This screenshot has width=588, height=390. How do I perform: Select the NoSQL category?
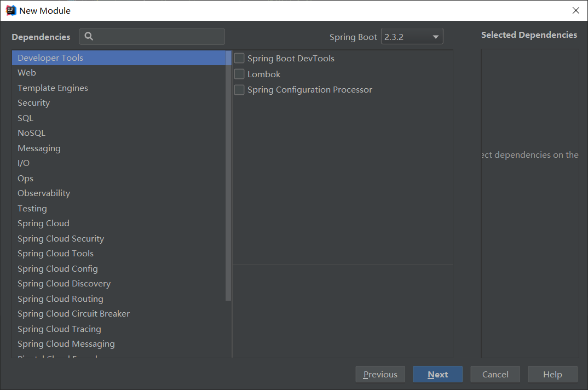pos(119,133)
